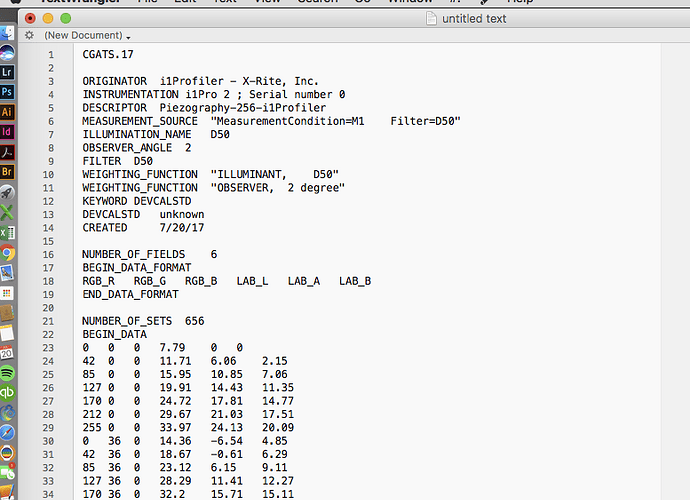
Task: Open Google Chrome from the dock
Action: pyautogui.click(x=7, y=253)
